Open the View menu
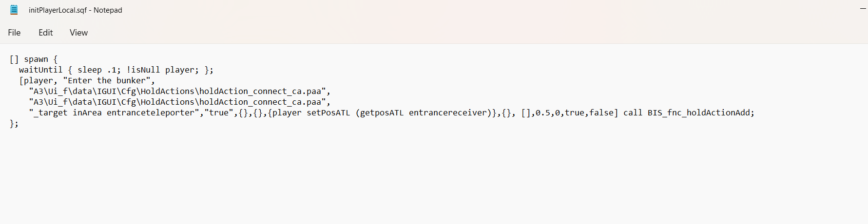 pyautogui.click(x=78, y=33)
